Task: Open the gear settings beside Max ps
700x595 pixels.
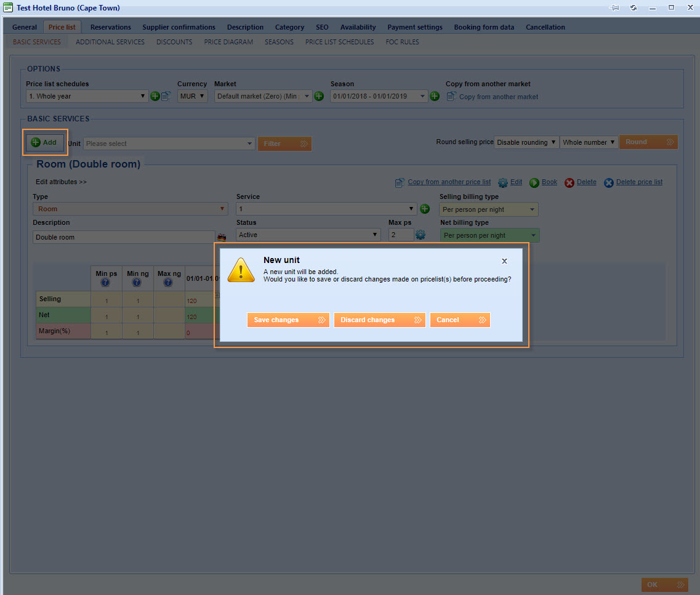Action: click(x=420, y=235)
